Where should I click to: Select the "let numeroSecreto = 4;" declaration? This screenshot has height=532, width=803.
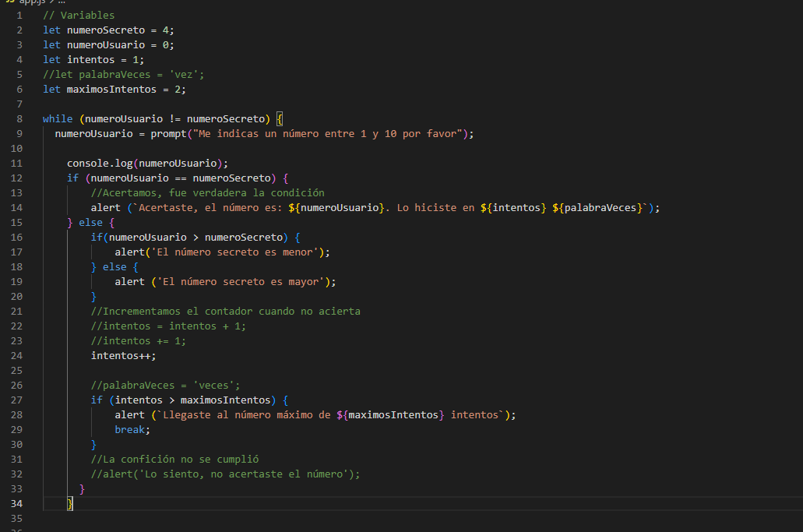(108, 30)
